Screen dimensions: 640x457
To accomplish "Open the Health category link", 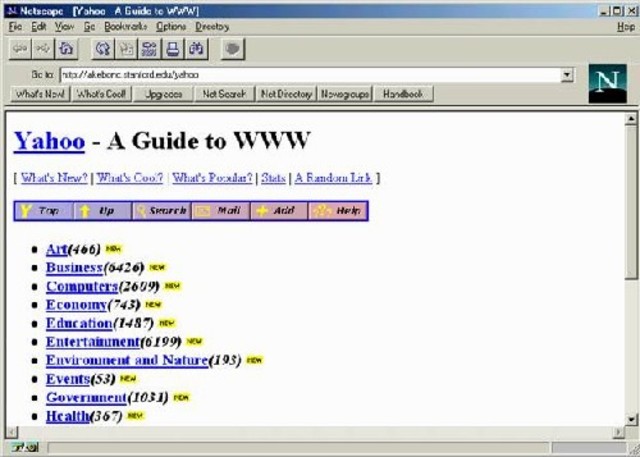I will 67,416.
